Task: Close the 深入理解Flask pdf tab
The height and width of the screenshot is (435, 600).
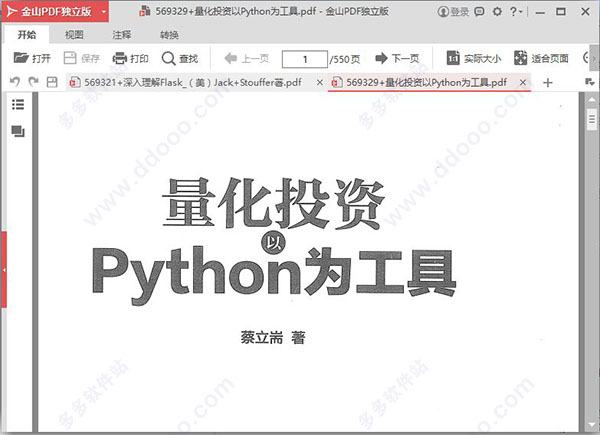Action: [x=320, y=82]
